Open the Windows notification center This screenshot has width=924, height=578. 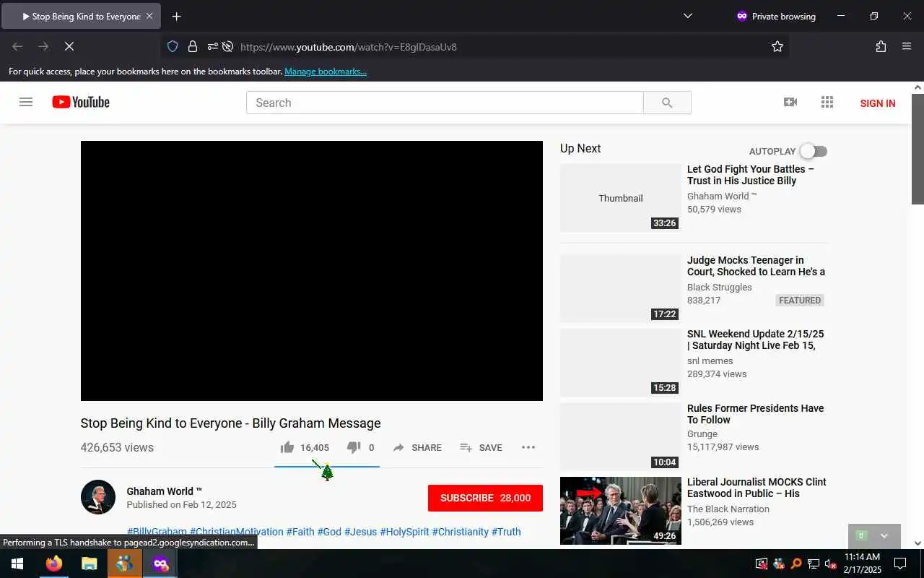click(900, 564)
